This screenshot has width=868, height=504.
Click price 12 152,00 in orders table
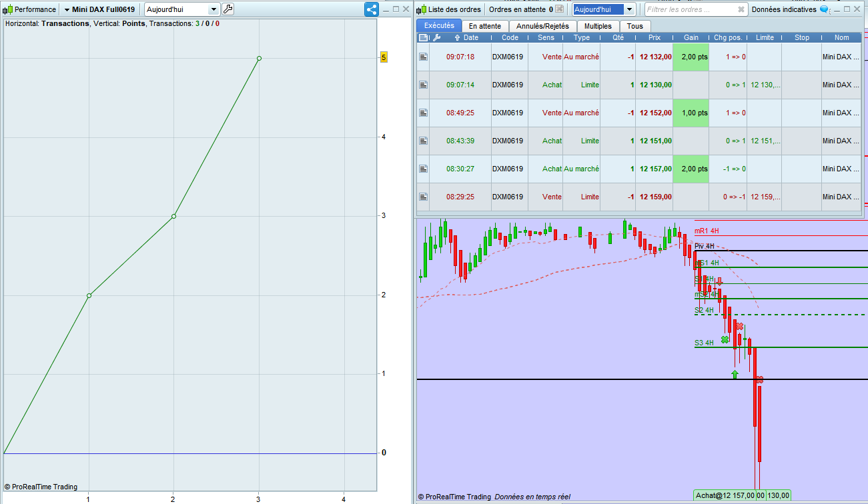tap(655, 113)
